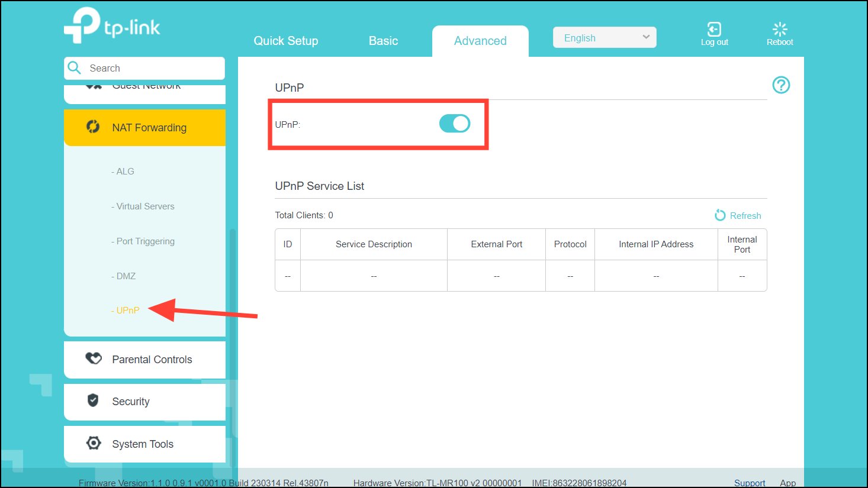Click the Protocol column header

tap(570, 244)
